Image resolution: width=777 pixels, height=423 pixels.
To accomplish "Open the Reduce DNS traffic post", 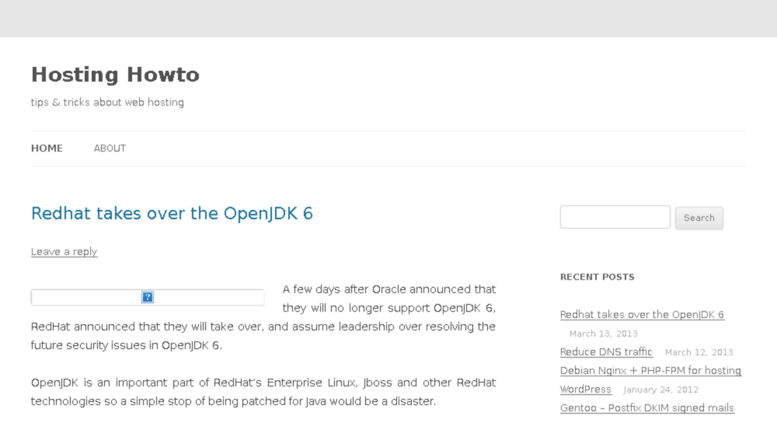I will click(x=606, y=352).
